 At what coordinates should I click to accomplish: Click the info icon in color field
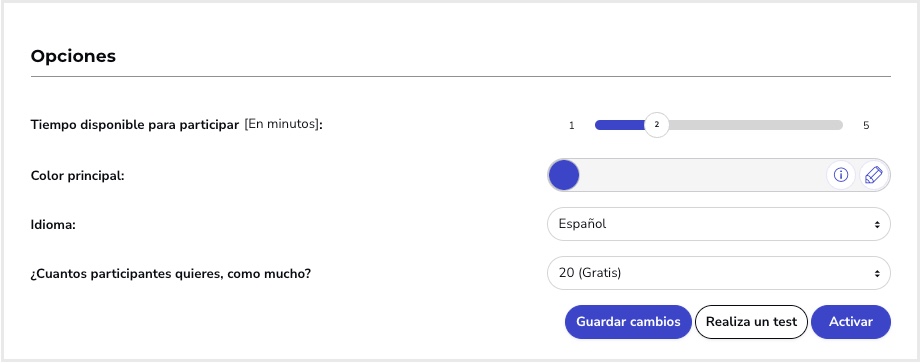point(841,175)
